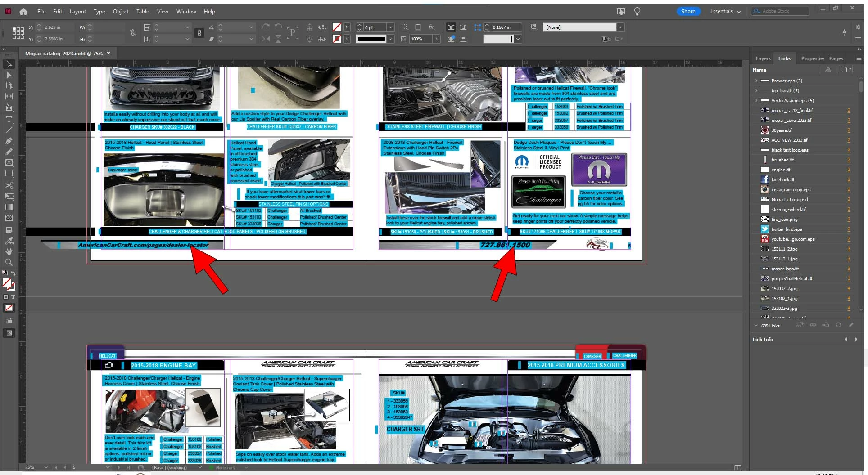Select the Selection tool
The image size is (868, 475).
(x=9, y=64)
